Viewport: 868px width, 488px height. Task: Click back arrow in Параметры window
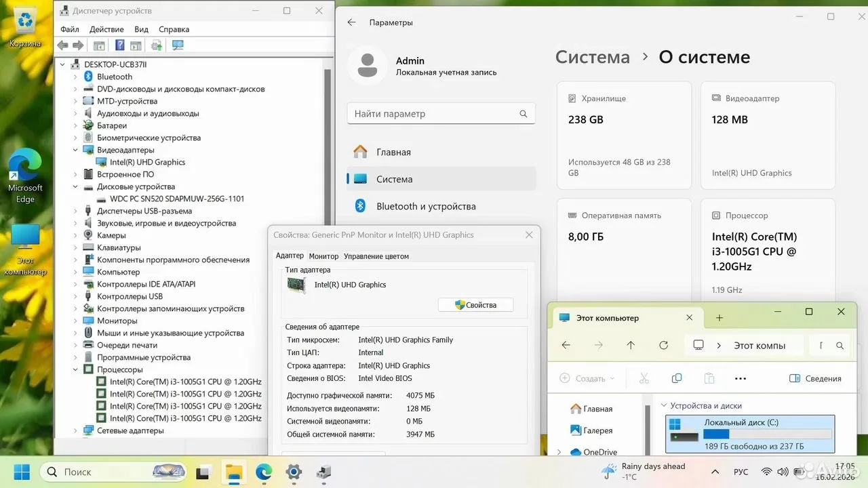coord(351,22)
